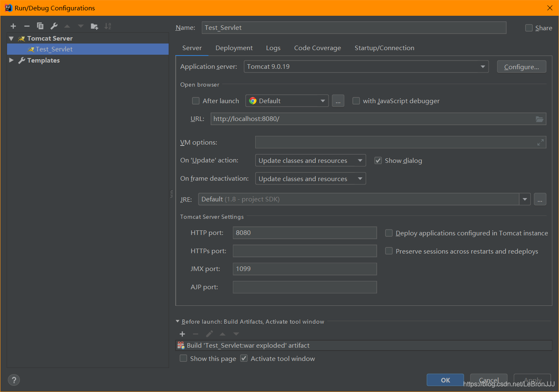This screenshot has width=559, height=392.
Task: Switch to the Logs tab
Action: tap(273, 48)
